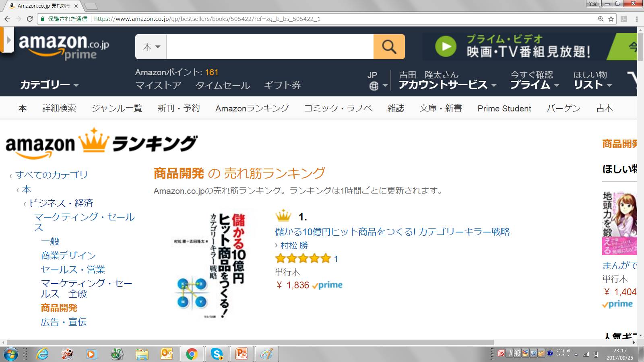Open Chrome three-dot menu
Image resolution: width=644 pixels, height=362 pixels.
point(637,19)
